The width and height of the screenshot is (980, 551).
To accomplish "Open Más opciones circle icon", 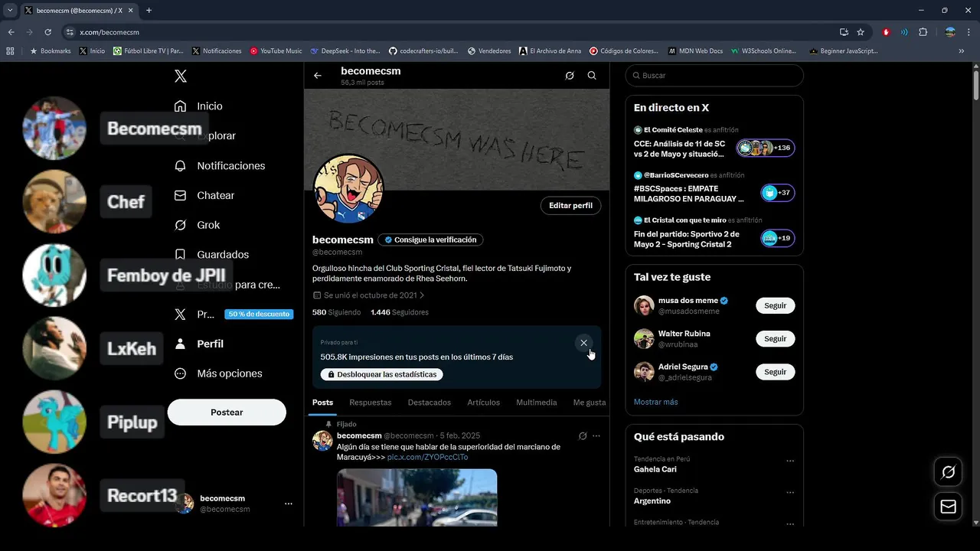I will coord(181,373).
